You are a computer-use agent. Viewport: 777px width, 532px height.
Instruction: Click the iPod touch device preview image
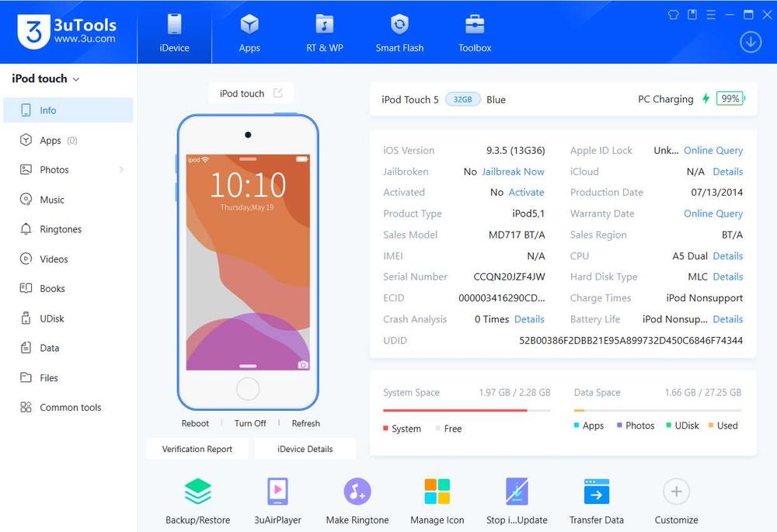248,262
